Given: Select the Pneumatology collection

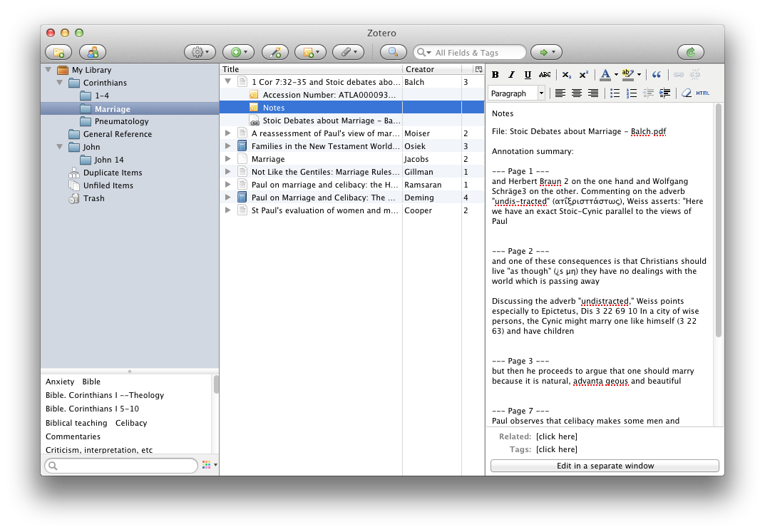Looking at the screenshot, I should coord(121,121).
